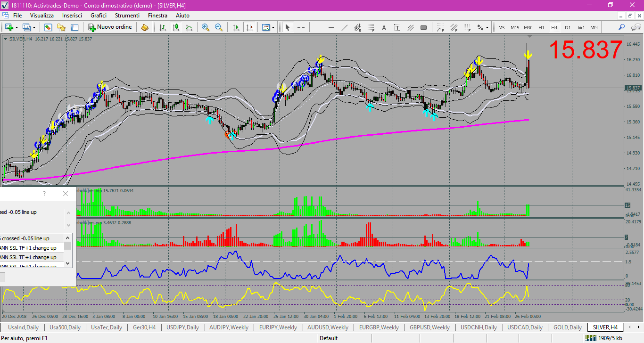Screen dimensions: 644x343
Task: Switch timeframe to M15
Action: point(515,27)
